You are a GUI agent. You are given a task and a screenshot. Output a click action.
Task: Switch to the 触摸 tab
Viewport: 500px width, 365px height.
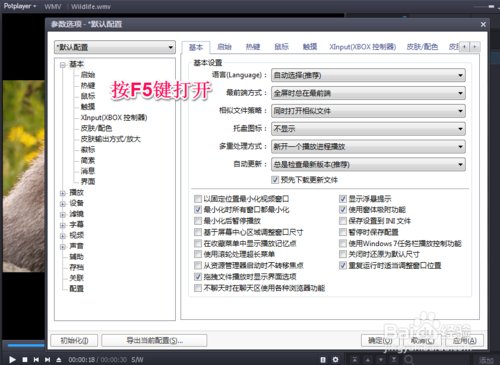pyautogui.click(x=310, y=47)
